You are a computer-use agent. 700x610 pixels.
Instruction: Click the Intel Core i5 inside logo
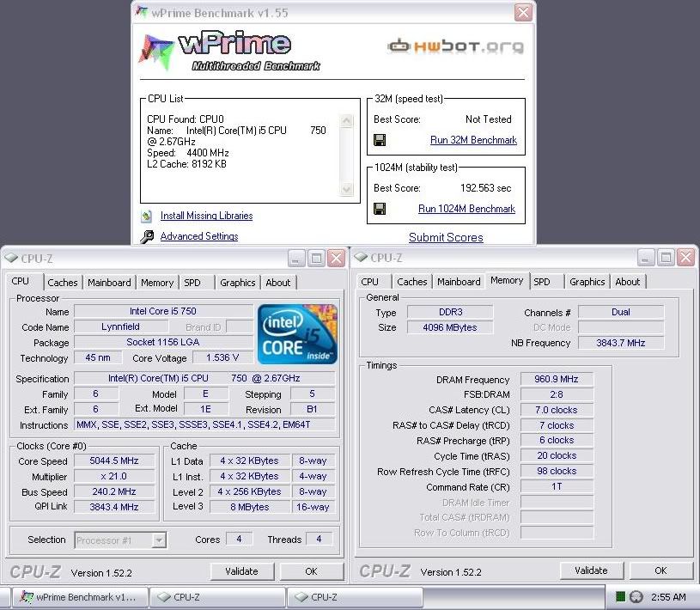297,334
